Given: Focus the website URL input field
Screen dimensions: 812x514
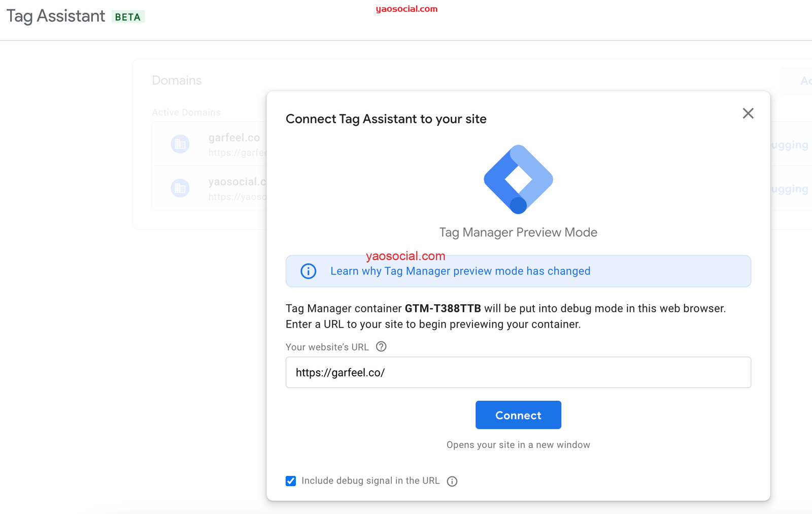Looking at the screenshot, I should coord(518,372).
